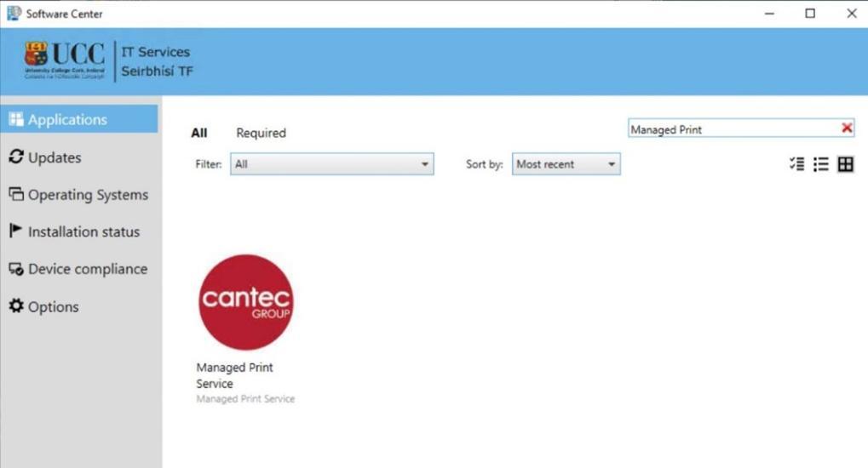Open Device compliance in the sidebar

(x=78, y=269)
